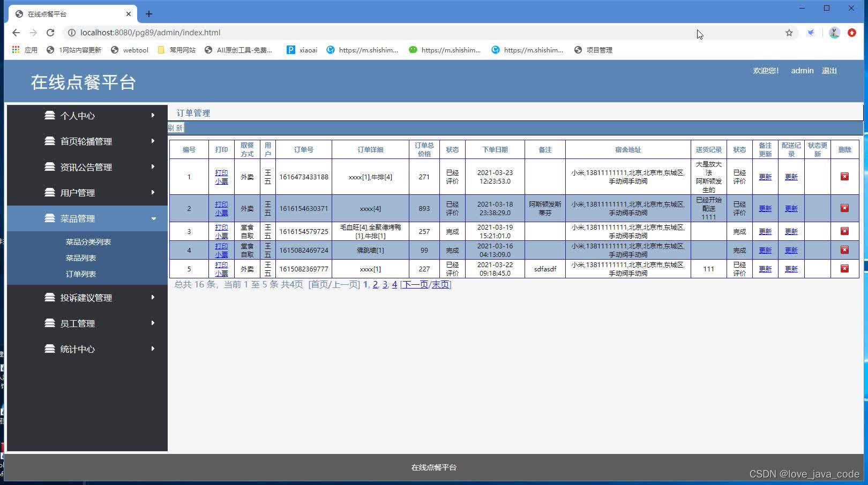Delete order 1615082469724 with red X icon
The width and height of the screenshot is (868, 485).
coord(844,250)
